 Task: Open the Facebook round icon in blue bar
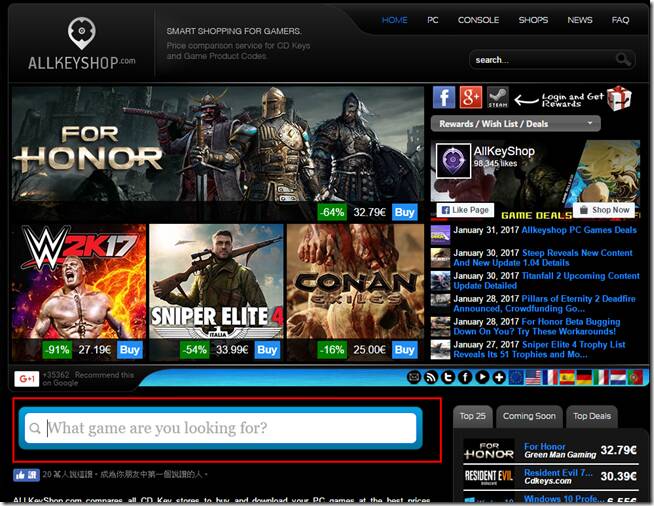(465, 378)
